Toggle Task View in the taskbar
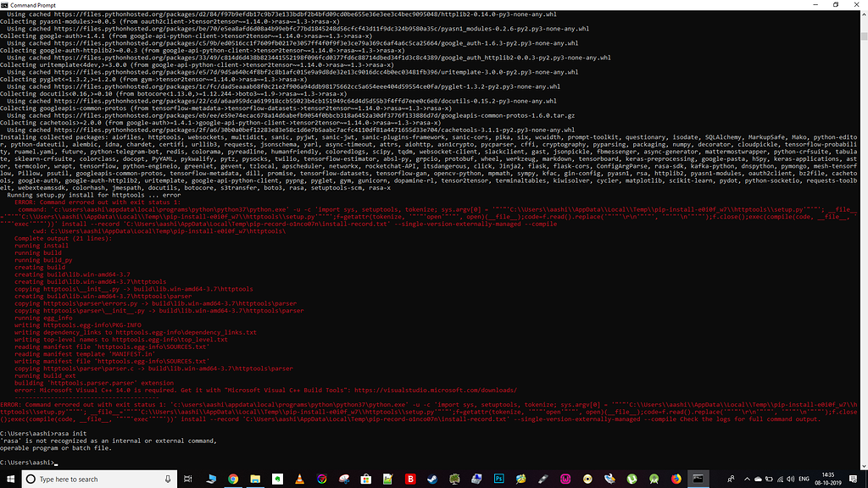This screenshot has height=488, width=868. pyautogui.click(x=188, y=479)
